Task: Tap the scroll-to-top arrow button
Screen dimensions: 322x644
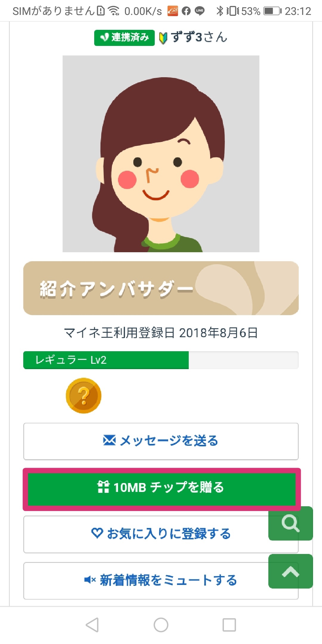Action: 290,571
